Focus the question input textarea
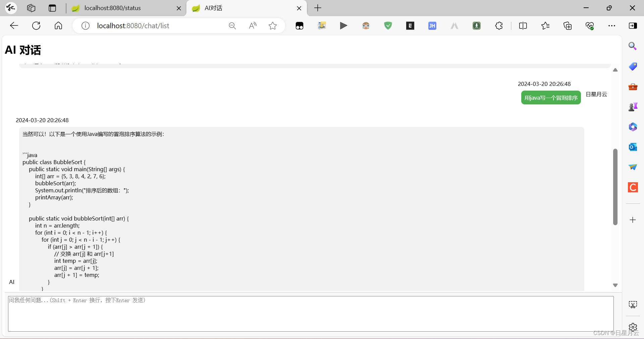This screenshot has width=644, height=339. 311,313
